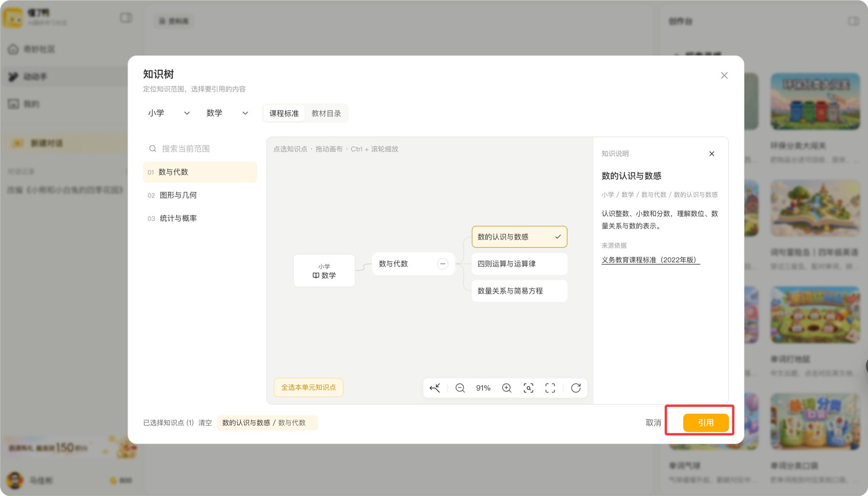Click the 小学 数学 root node
Image resolution: width=868 pixels, height=496 pixels.
click(x=324, y=271)
